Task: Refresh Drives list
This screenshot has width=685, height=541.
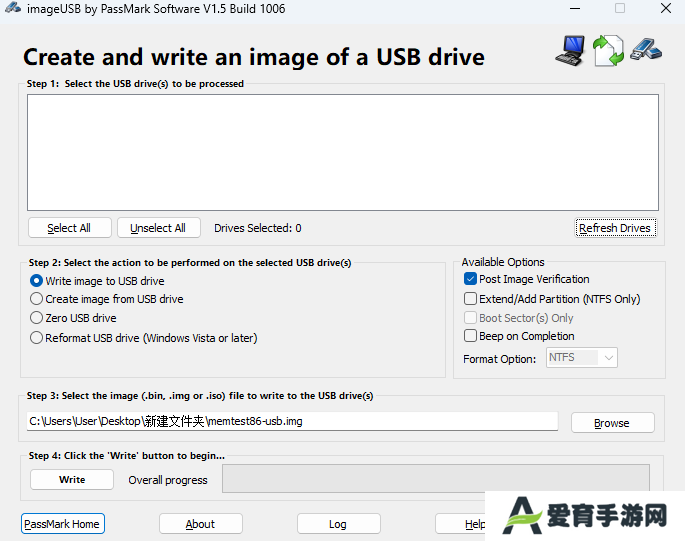Action: click(x=615, y=228)
